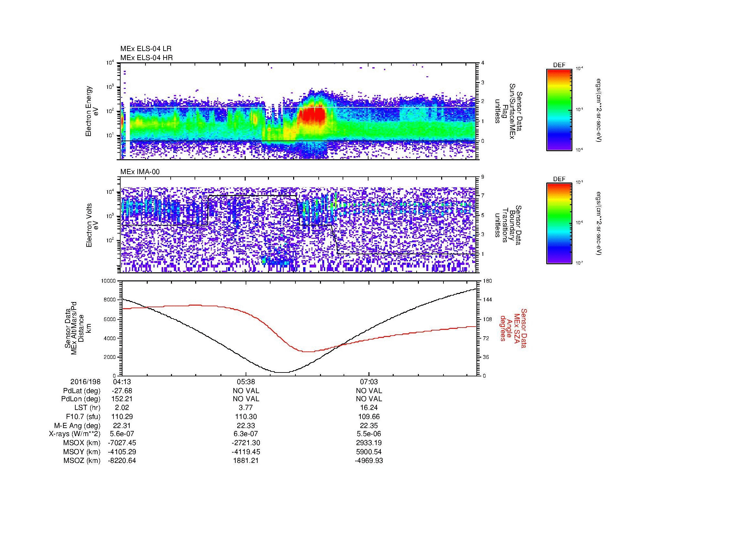This screenshot has width=756, height=534.
Task: Click the 'MEx IMA-00' panel title
Action: [x=140, y=172]
